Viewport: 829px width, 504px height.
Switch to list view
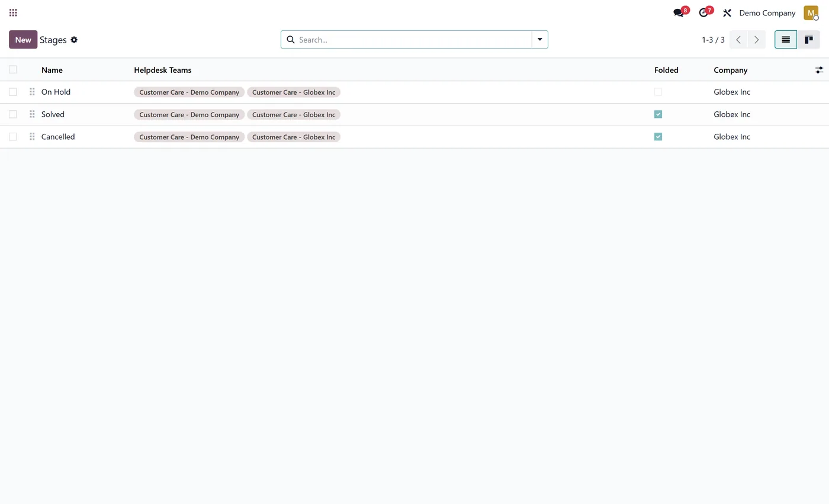tap(786, 40)
